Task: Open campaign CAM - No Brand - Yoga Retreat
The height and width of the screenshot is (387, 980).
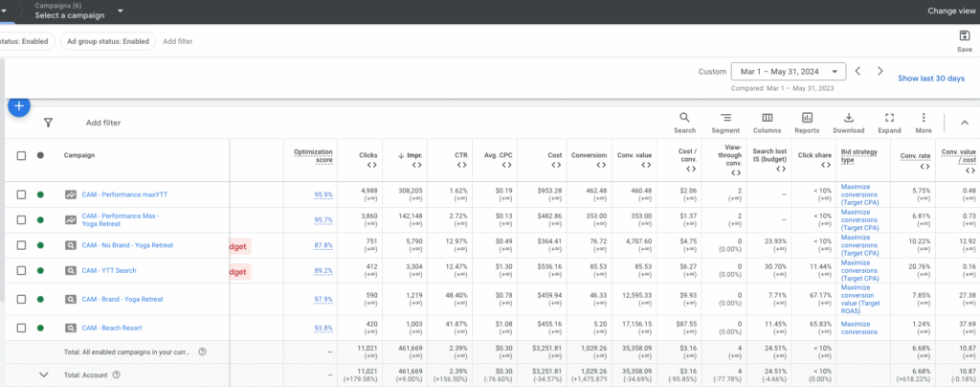Action: pyautogui.click(x=127, y=245)
